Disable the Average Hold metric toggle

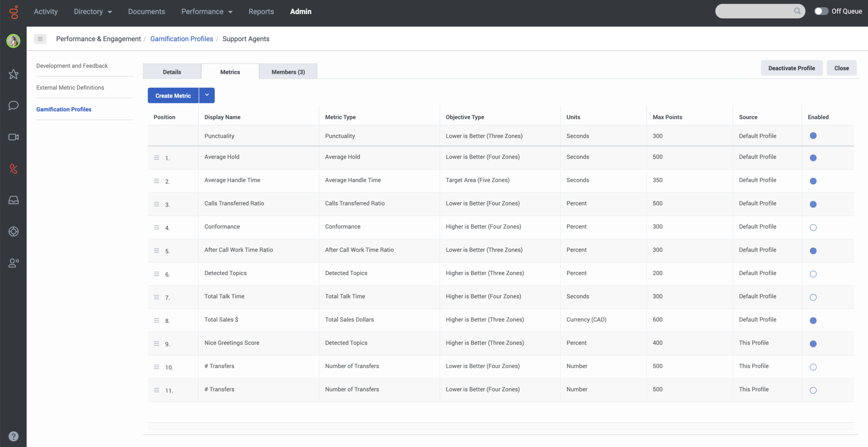[x=813, y=158]
